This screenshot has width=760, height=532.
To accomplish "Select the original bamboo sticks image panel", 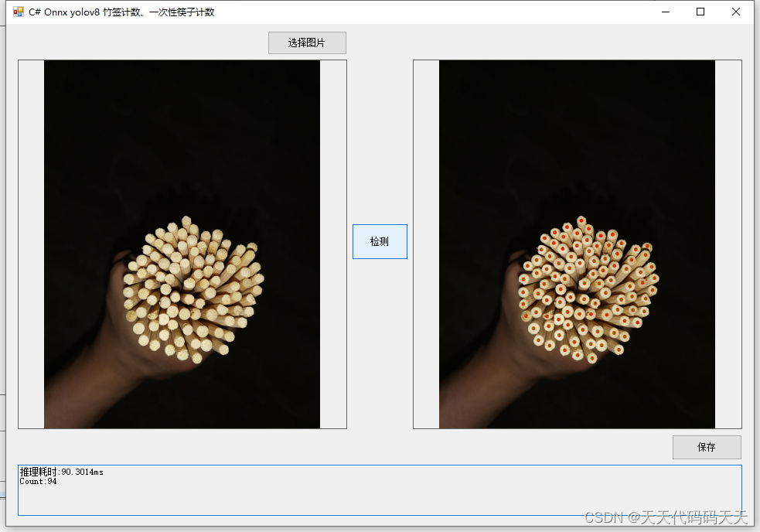I will 182,244.
